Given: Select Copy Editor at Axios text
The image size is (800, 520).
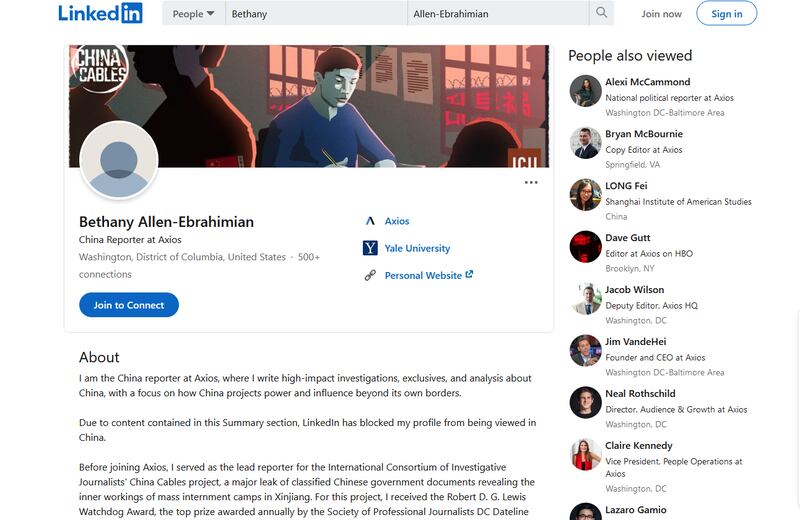Looking at the screenshot, I should tap(644, 150).
